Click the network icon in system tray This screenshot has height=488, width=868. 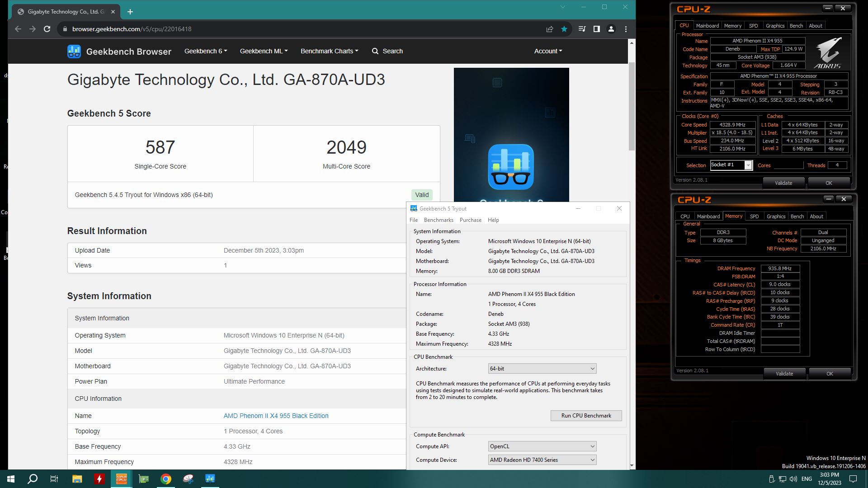[783, 479]
